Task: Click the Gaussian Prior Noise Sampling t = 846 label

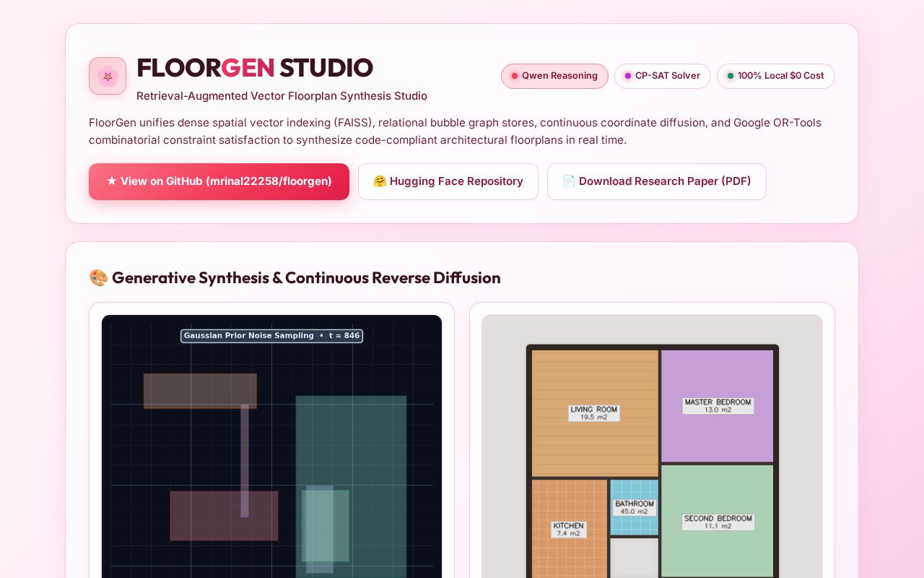Action: [x=271, y=336]
